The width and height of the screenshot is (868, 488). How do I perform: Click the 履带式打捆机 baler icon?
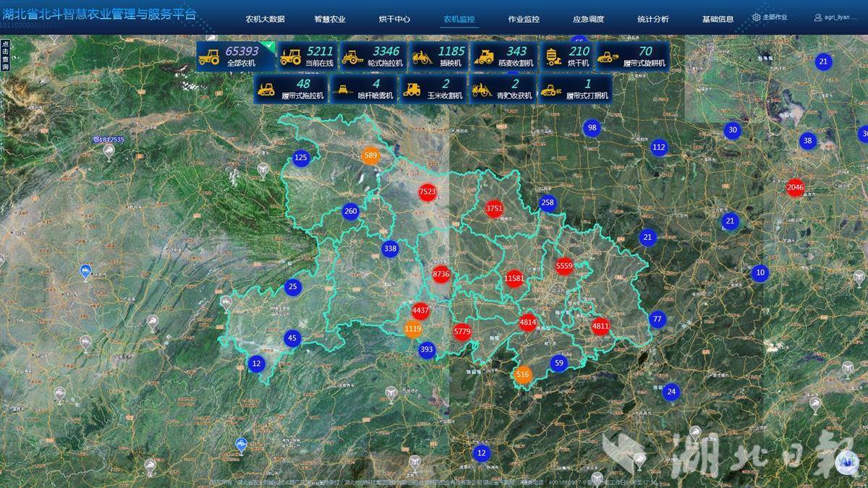(551, 89)
